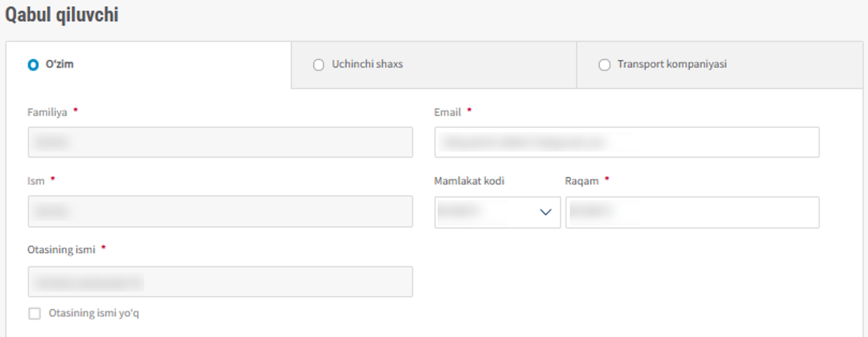Open the Mamlakat kodi dropdown

click(497, 212)
